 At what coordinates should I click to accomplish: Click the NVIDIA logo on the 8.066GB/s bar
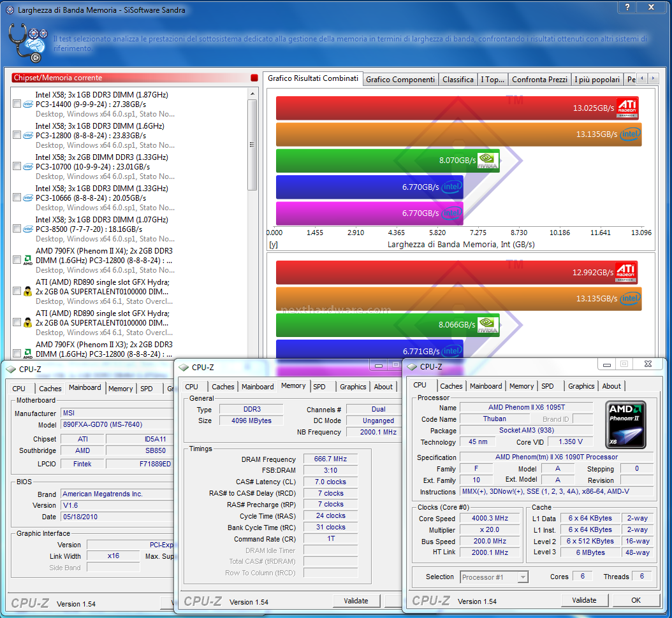click(488, 325)
